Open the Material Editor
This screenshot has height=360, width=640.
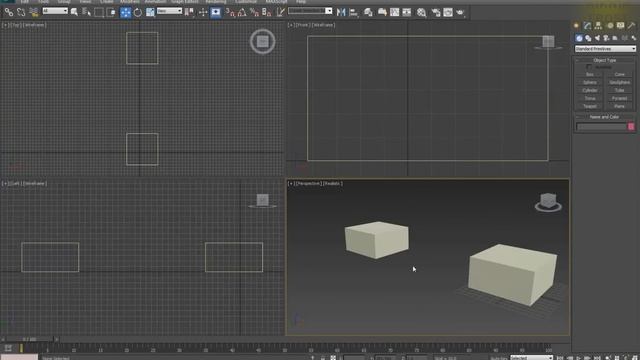(422, 13)
